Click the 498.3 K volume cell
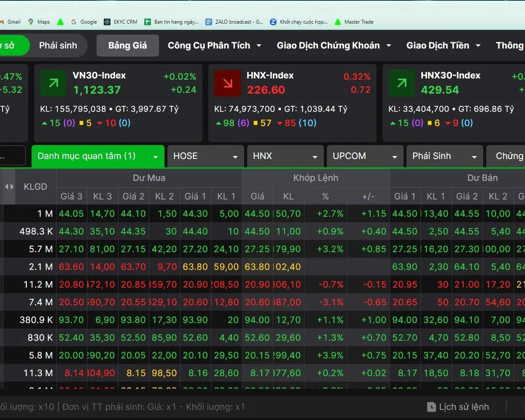This screenshot has height=420, width=525. 36,232
